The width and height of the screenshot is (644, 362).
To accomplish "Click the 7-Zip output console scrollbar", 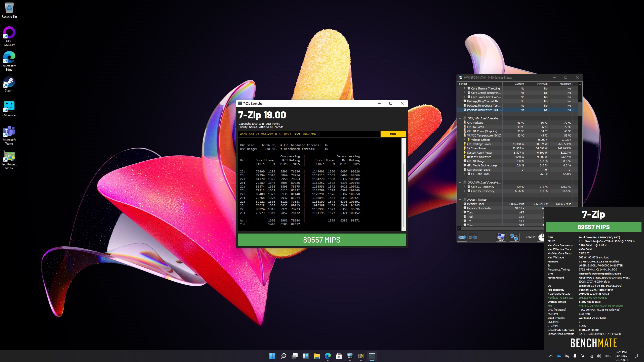I will click(x=404, y=195).
